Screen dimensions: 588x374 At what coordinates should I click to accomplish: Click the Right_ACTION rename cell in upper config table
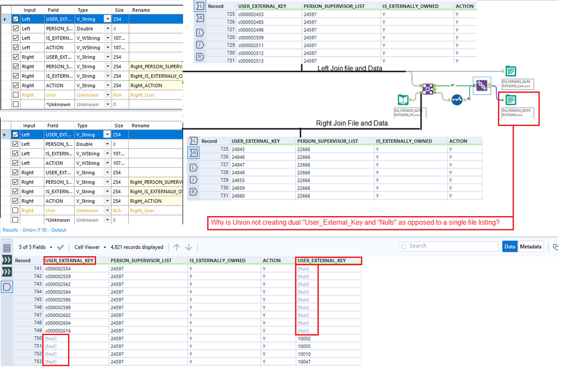tap(156, 85)
